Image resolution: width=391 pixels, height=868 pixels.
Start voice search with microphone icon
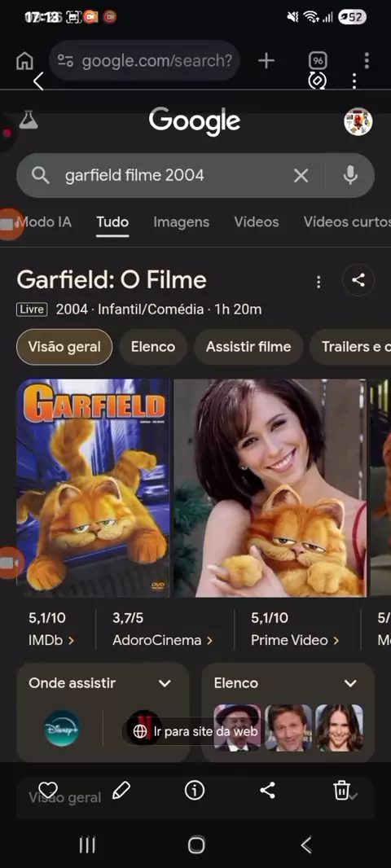(x=350, y=176)
